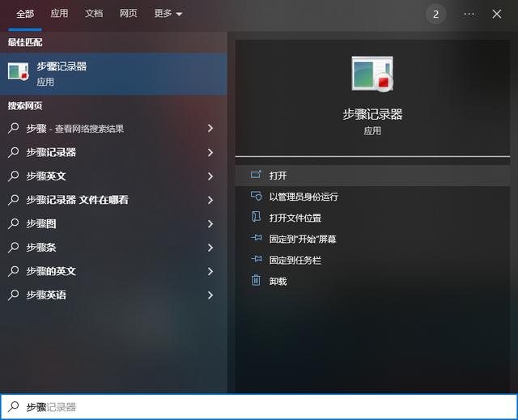Click the magnifier icon in the search box

click(13, 407)
